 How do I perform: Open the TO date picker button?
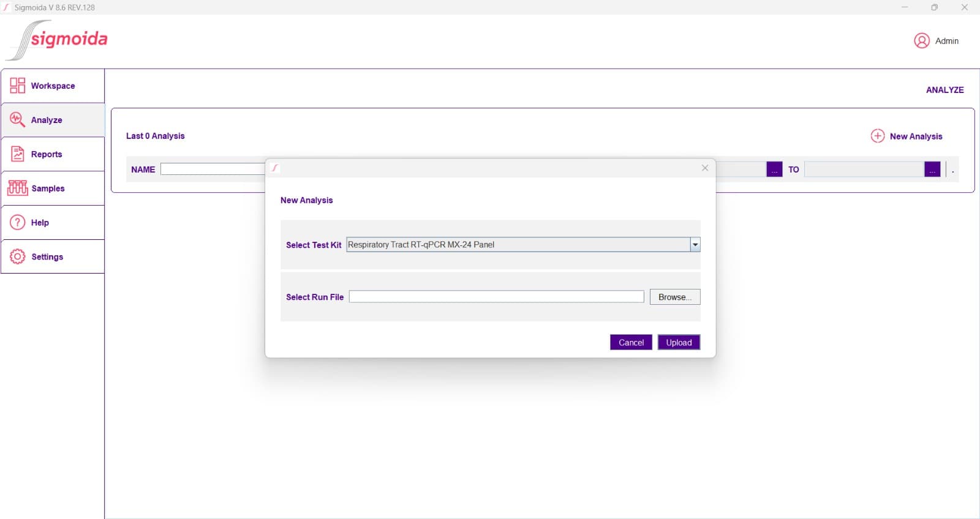(x=932, y=170)
